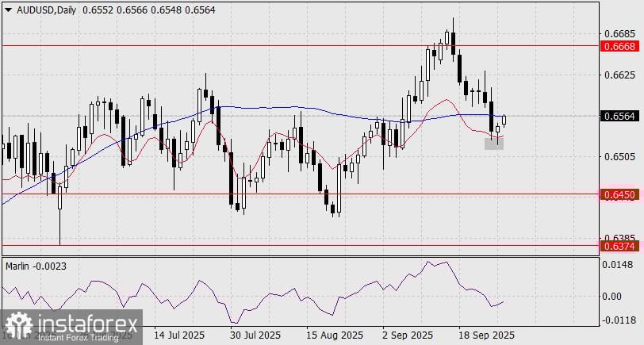
Task: Click the 0.6685 price scale value
Action: coord(617,33)
